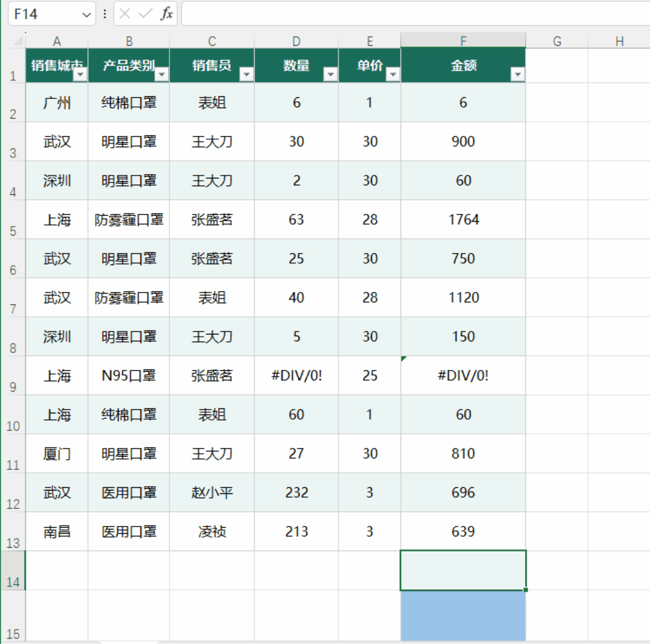Click the cell with 900

click(463, 142)
